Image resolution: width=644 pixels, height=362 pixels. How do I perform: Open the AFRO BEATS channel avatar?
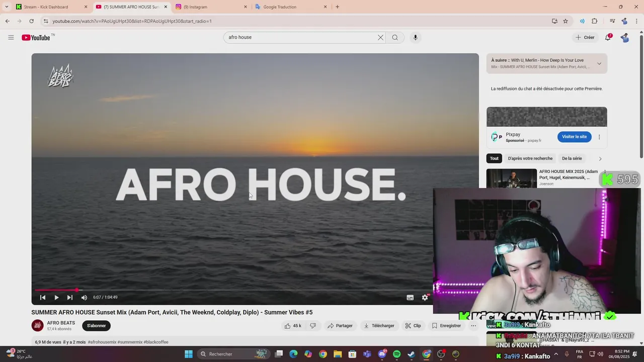coord(38,326)
